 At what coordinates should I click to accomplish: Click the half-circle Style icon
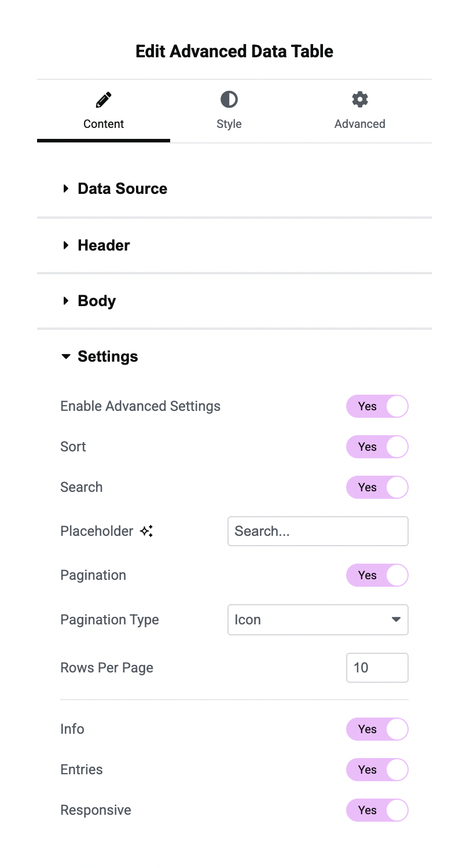[229, 100]
